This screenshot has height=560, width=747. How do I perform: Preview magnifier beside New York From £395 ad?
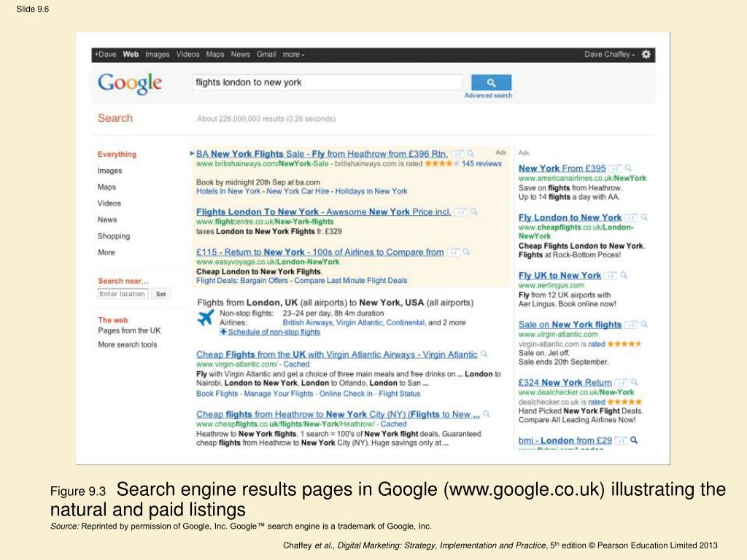pos(628,168)
